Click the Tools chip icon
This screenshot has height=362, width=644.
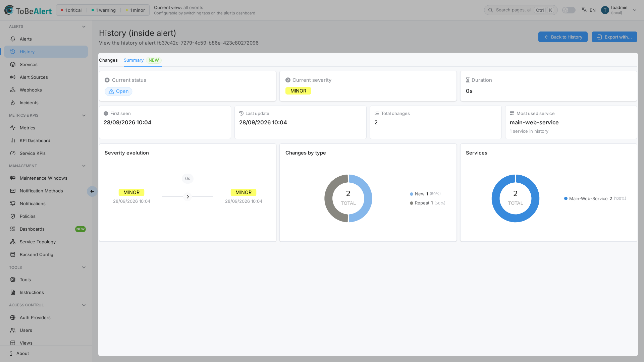point(13,280)
